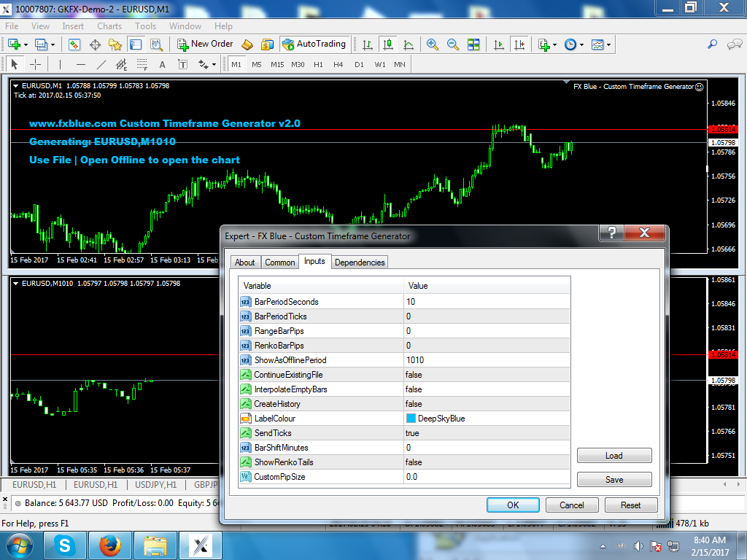
Task: Open MetaEditor with the yellow book icon
Action: pos(247,44)
